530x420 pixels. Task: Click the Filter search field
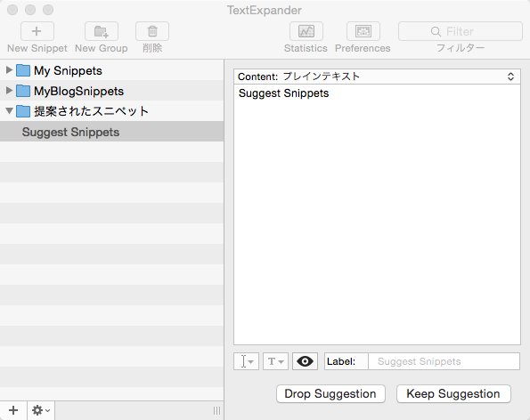coord(461,31)
